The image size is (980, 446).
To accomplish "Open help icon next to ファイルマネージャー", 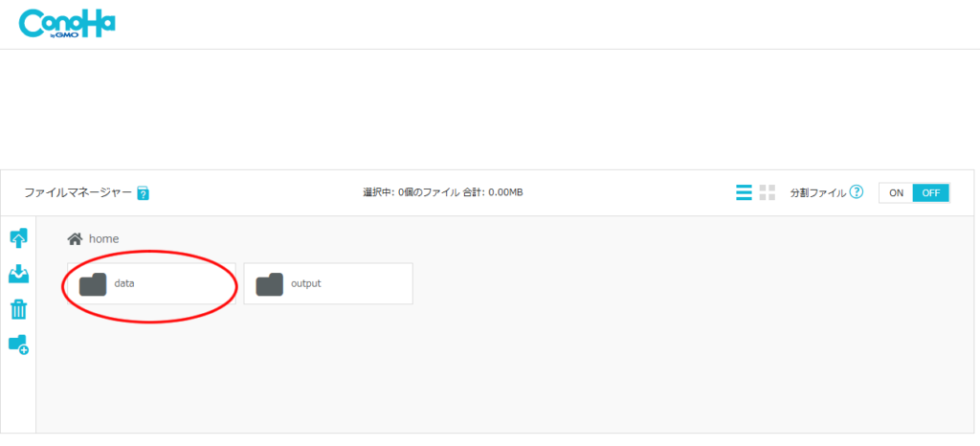I will (143, 193).
